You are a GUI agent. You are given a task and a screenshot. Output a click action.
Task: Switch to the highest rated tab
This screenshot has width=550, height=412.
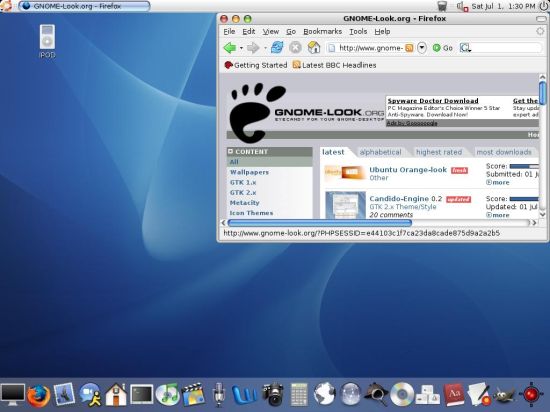click(438, 152)
